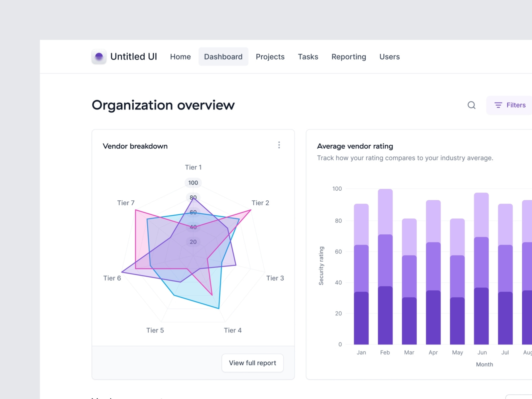
Task: Visit the Users page
Action: click(x=389, y=57)
